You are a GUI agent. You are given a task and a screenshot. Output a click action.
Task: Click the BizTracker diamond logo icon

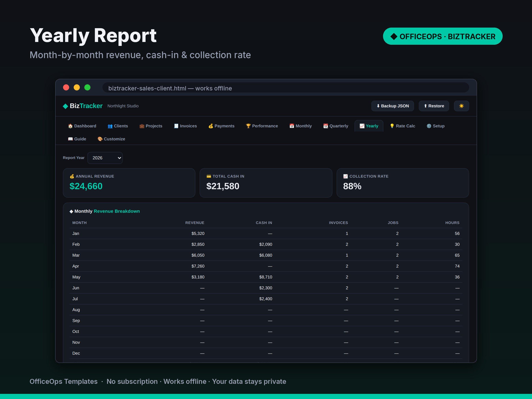pyautogui.click(x=65, y=106)
